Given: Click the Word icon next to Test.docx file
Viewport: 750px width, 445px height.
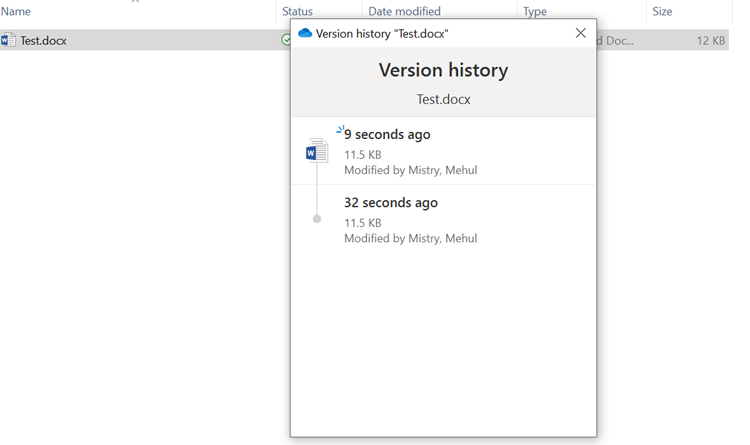Looking at the screenshot, I should point(9,41).
